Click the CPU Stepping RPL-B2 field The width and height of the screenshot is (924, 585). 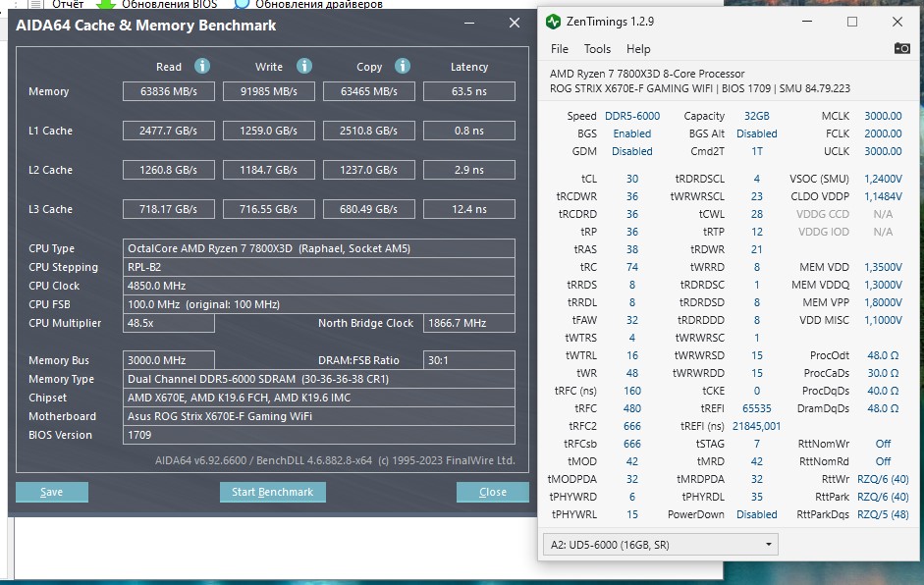[319, 267]
